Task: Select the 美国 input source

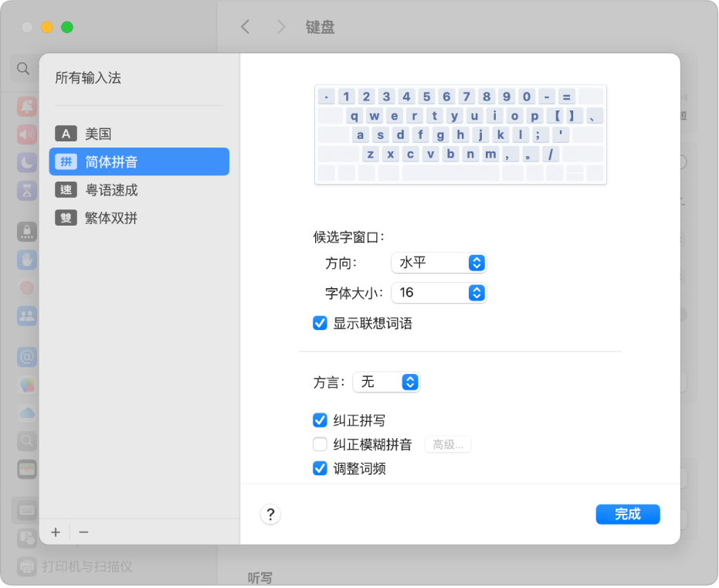Action: (139, 134)
